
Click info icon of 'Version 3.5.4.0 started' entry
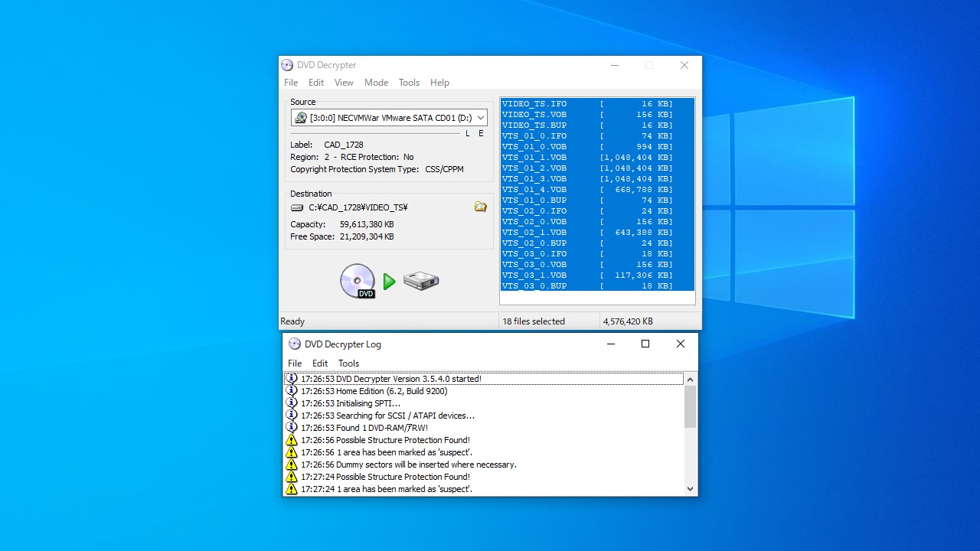(x=292, y=378)
